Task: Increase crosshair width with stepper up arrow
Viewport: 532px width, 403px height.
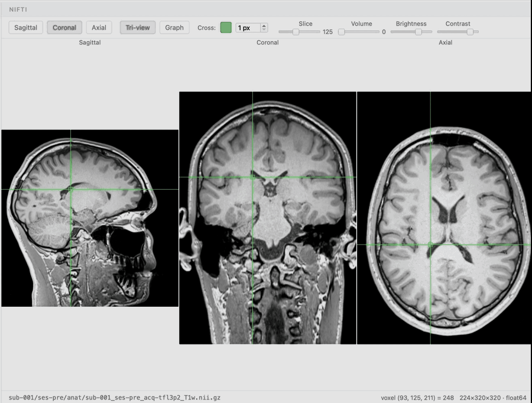Action: (x=264, y=25)
